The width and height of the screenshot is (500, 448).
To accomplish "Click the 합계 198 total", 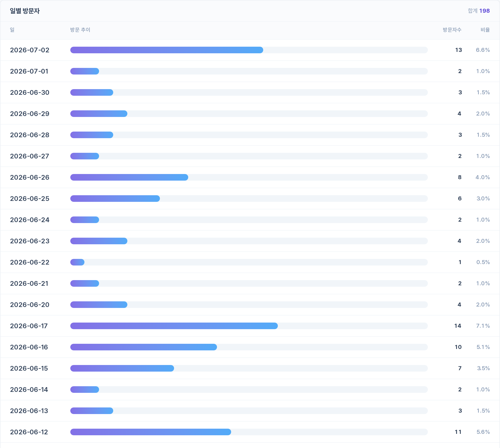I will [x=479, y=11].
